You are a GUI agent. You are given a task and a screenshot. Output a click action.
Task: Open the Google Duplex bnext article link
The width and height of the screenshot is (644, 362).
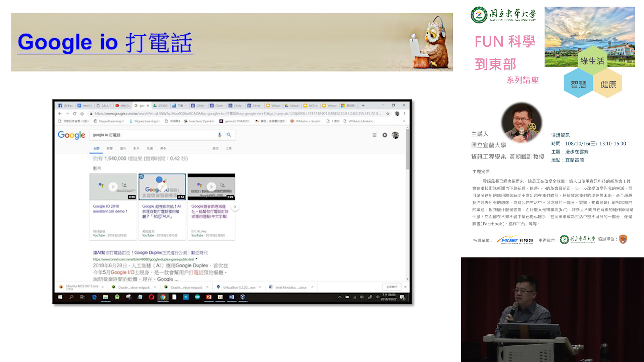click(150, 253)
